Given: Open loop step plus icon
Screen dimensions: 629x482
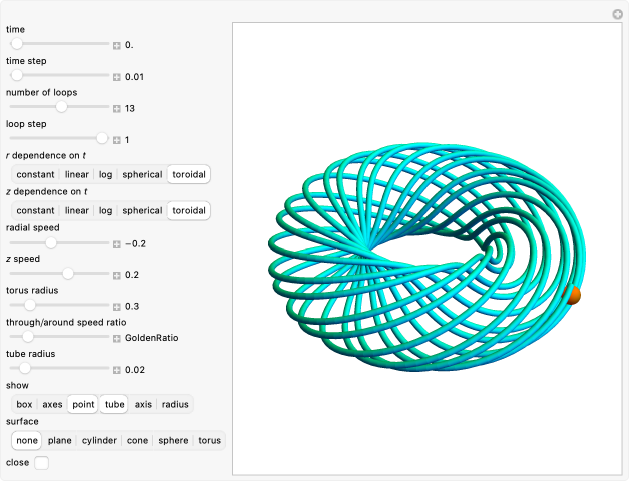Looking at the screenshot, I should coord(117,139).
